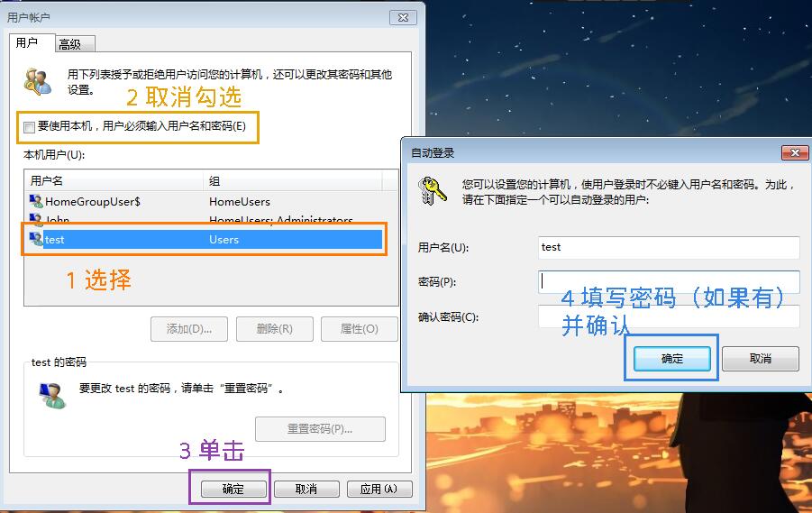Click the 属性(O) button
The image size is (812, 513).
point(360,329)
